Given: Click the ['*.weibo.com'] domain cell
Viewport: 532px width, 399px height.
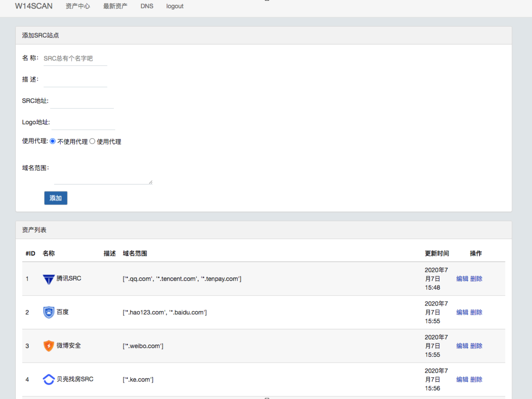Looking at the screenshot, I should click(x=143, y=346).
